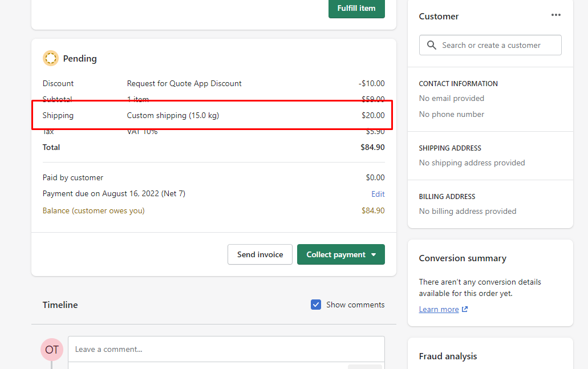Click the Fraud analysis card heading
Viewport: 588px width, 369px height.
point(448,356)
